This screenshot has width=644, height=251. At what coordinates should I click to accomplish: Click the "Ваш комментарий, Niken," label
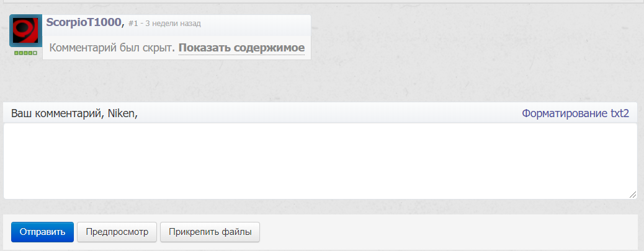tap(74, 113)
